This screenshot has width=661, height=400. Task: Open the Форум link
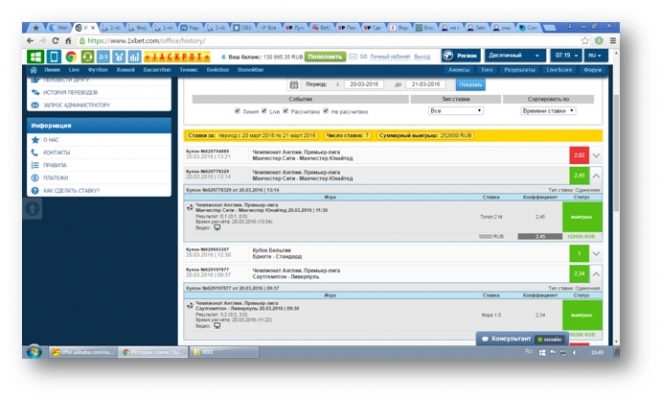point(592,70)
